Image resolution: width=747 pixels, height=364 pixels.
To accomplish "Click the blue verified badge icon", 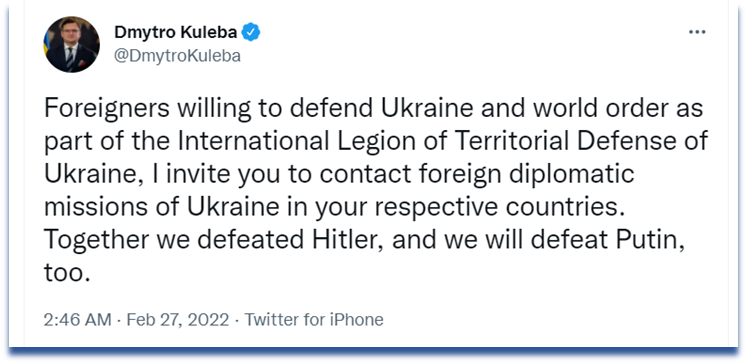I will coord(251,32).
